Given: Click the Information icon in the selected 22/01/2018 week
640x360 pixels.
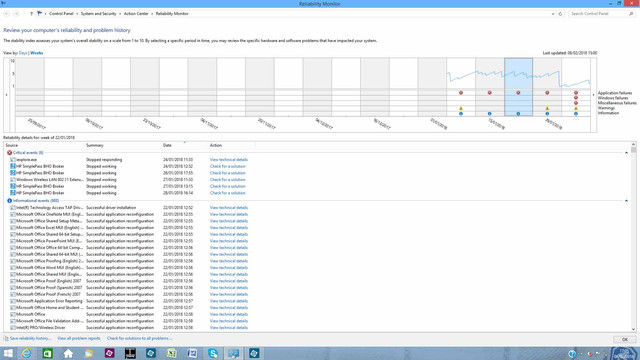Looking at the screenshot, I should point(518,113).
